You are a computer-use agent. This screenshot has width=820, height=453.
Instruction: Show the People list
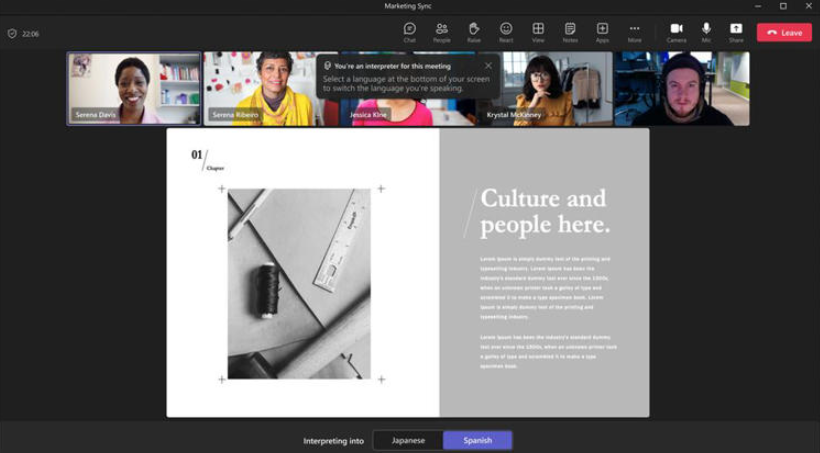pyautogui.click(x=442, y=32)
